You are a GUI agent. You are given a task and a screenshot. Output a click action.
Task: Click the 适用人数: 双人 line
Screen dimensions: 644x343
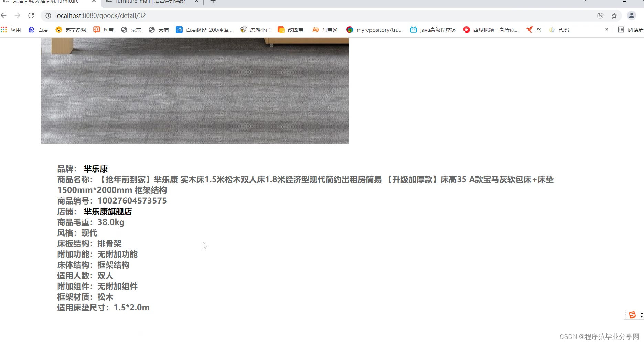coord(85,276)
